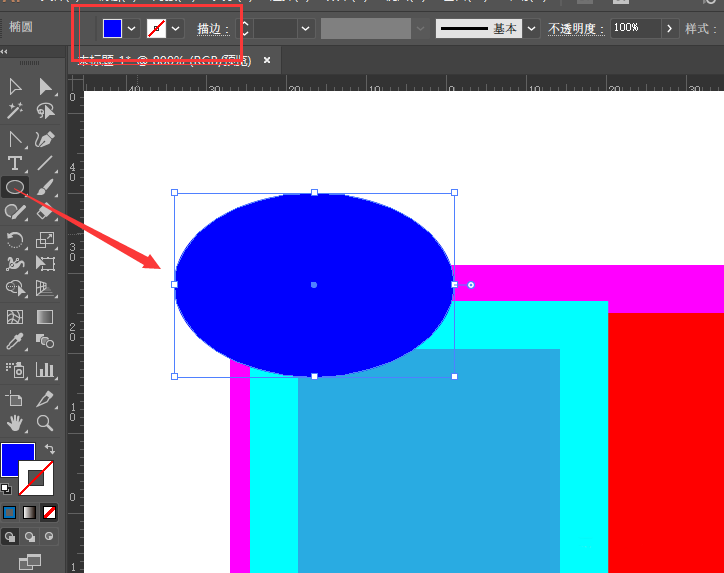Screen dimensions: 724x573
Task: Select the Lasso tool
Action: point(45,110)
